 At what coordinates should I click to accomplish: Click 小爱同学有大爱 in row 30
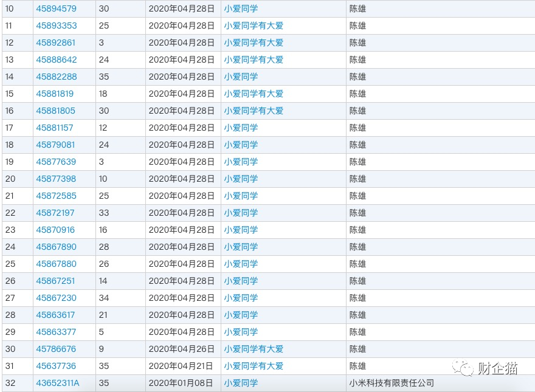pos(254,349)
